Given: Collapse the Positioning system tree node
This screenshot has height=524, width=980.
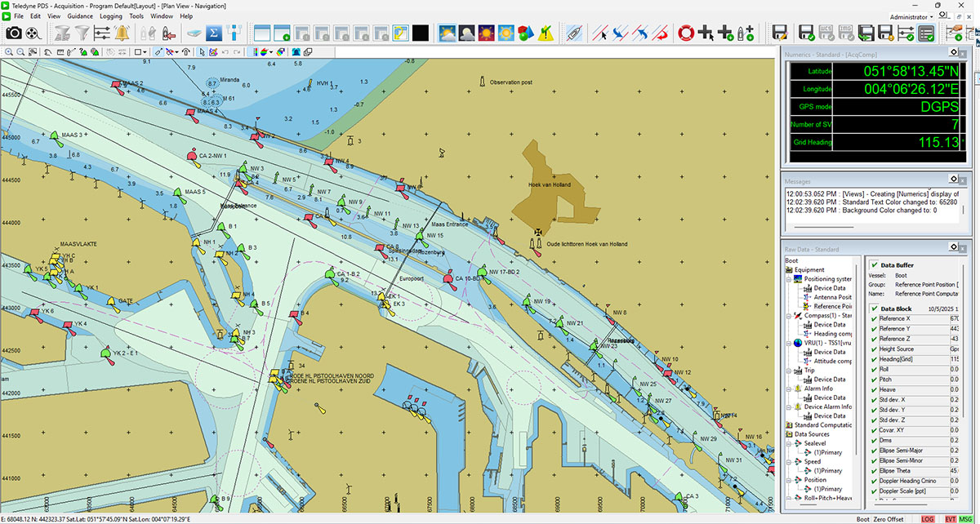Looking at the screenshot, I should point(790,279).
